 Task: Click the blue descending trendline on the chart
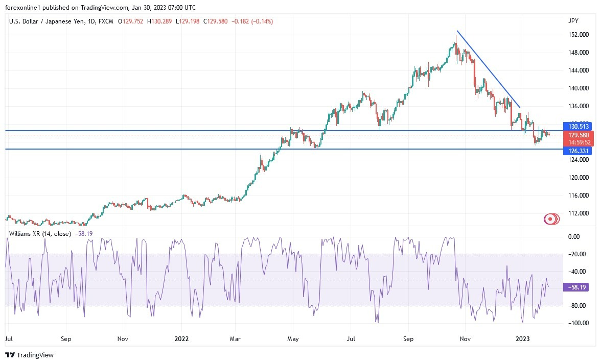488,69
